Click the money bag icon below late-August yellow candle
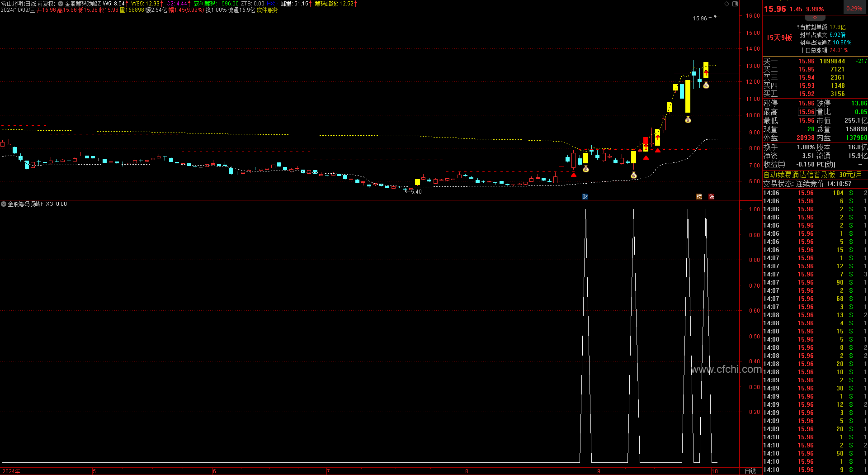 585,169
